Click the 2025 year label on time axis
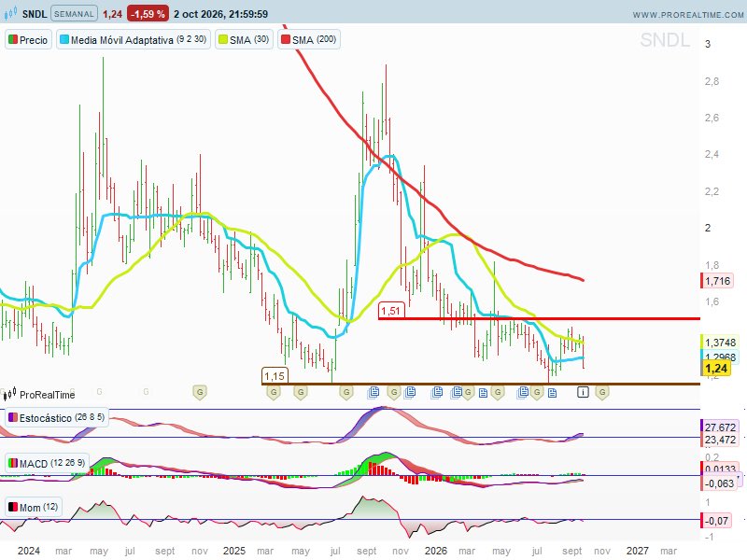The width and height of the screenshot is (747, 560). [234, 551]
